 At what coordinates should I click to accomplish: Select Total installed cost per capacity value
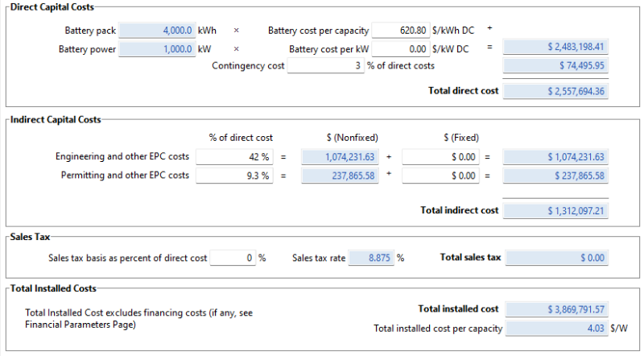coord(555,328)
